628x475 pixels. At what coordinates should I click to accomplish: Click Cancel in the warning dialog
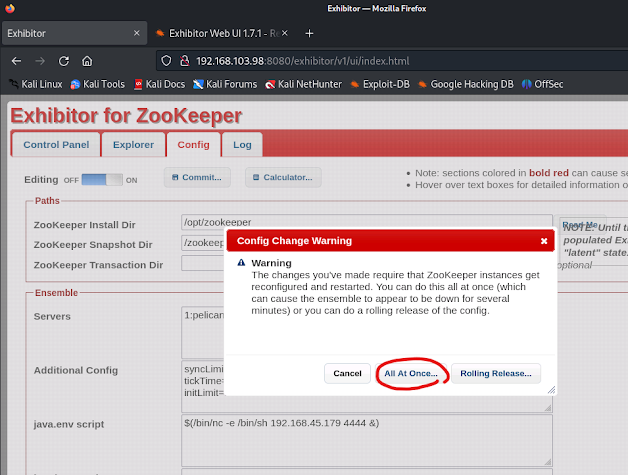pyautogui.click(x=347, y=373)
